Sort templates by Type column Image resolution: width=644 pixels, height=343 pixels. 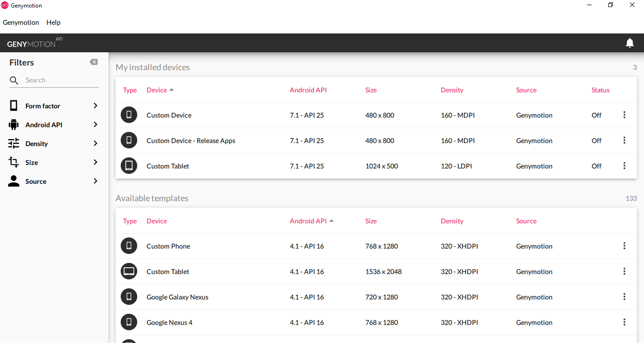click(x=130, y=221)
